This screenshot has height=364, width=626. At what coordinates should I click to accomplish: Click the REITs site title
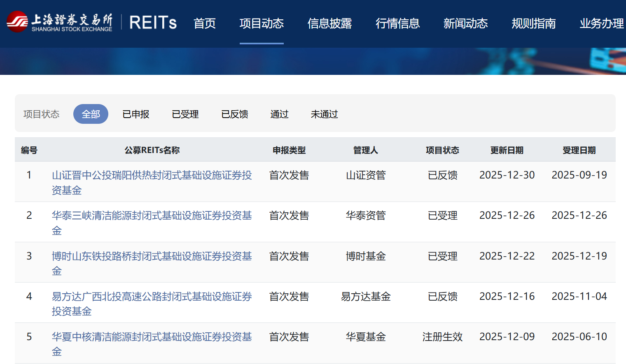point(153,23)
